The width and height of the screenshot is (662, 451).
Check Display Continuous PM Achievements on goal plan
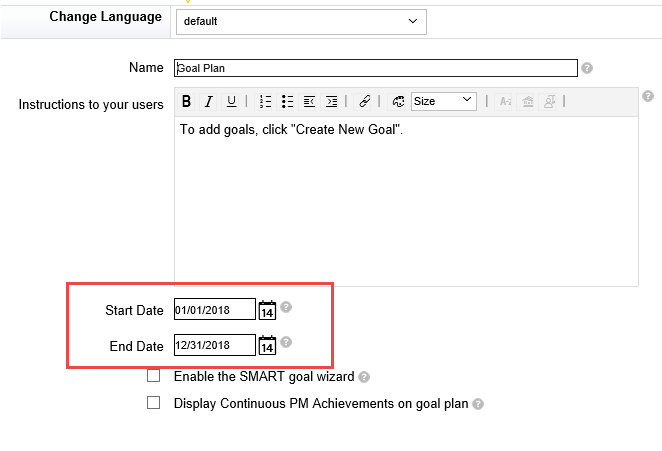click(x=153, y=402)
